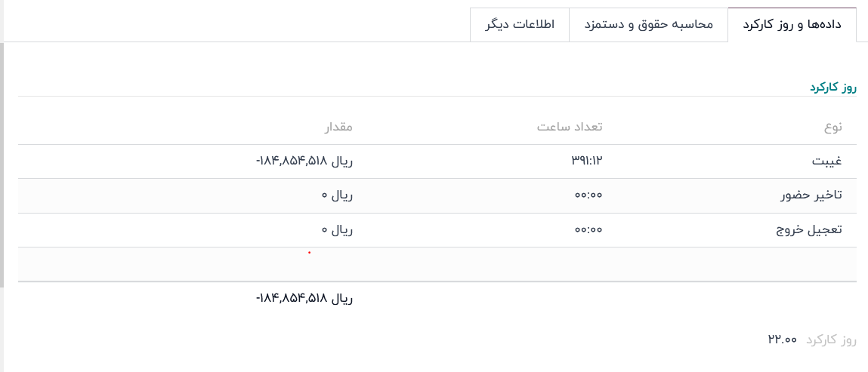Click the ۳۹۱:۱۲ hours cell
This screenshot has width=868, height=372.
coord(587,161)
